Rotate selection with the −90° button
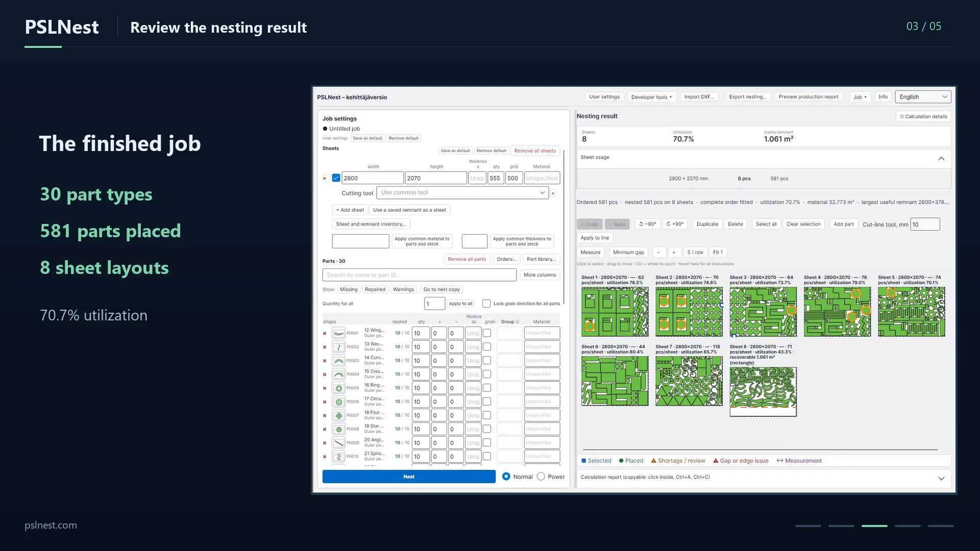Viewport: 980px width, 551px height. pos(647,224)
